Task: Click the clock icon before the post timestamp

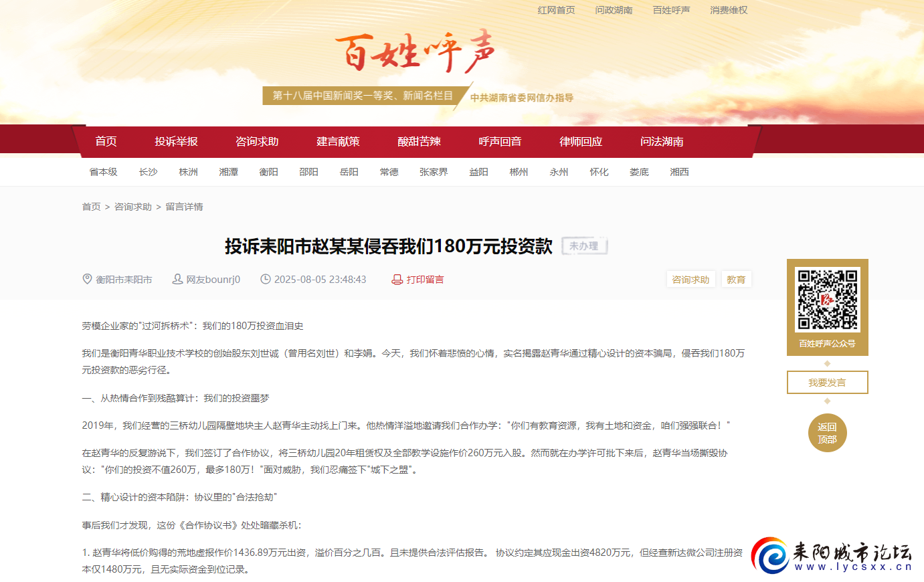Action: (266, 279)
